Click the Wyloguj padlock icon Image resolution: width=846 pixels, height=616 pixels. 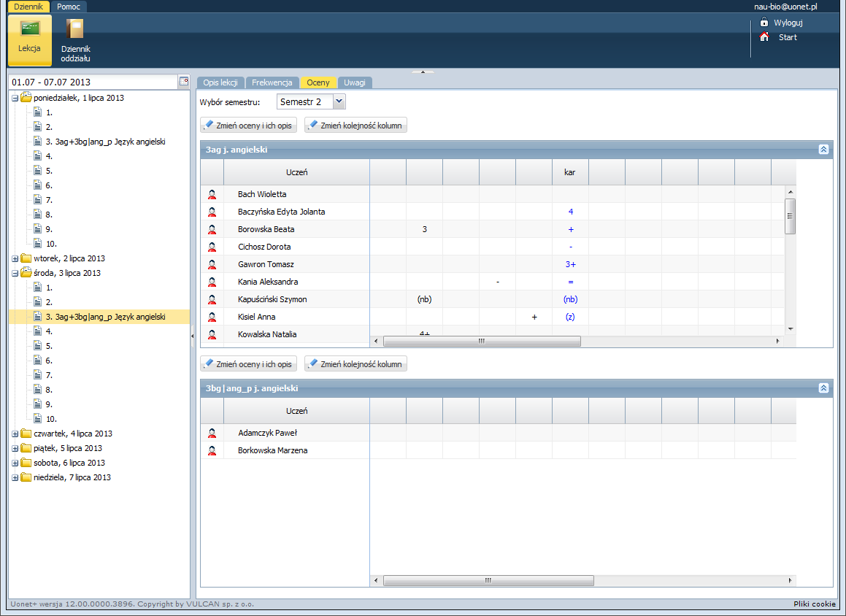[764, 22]
